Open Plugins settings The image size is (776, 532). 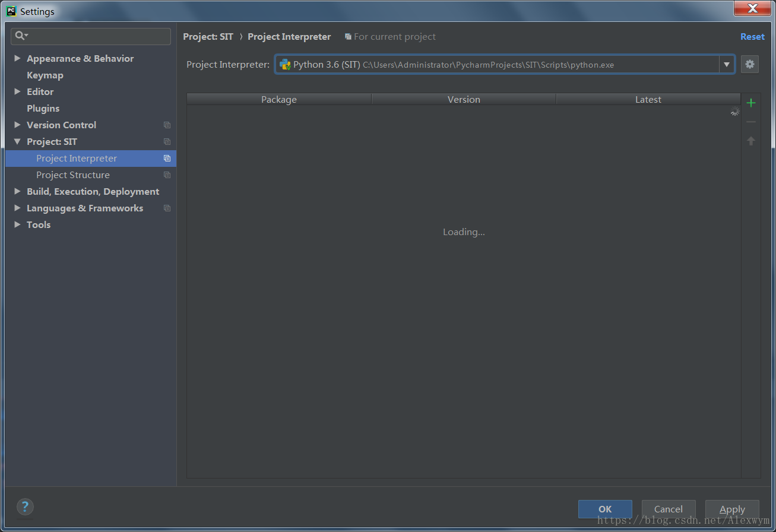tap(43, 108)
